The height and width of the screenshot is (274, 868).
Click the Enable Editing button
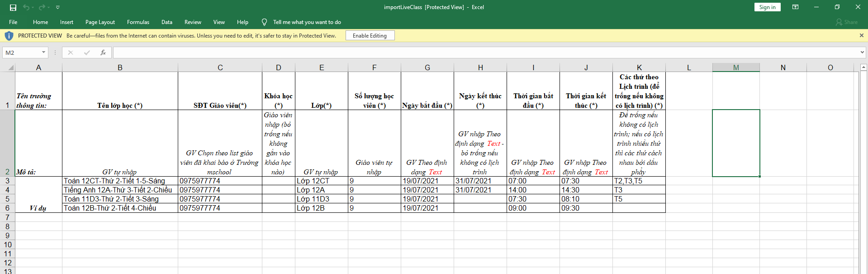pyautogui.click(x=370, y=35)
